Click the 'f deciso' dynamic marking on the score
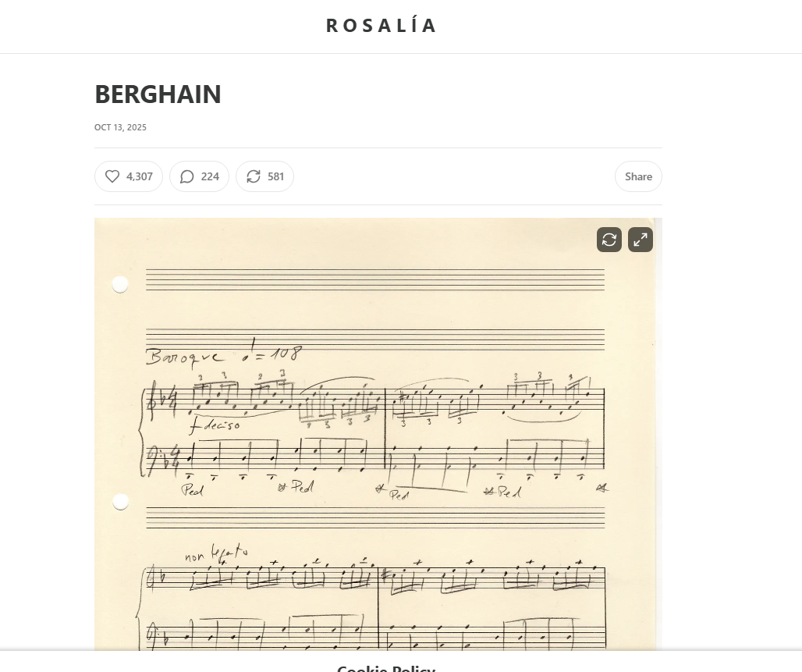 tap(215, 426)
